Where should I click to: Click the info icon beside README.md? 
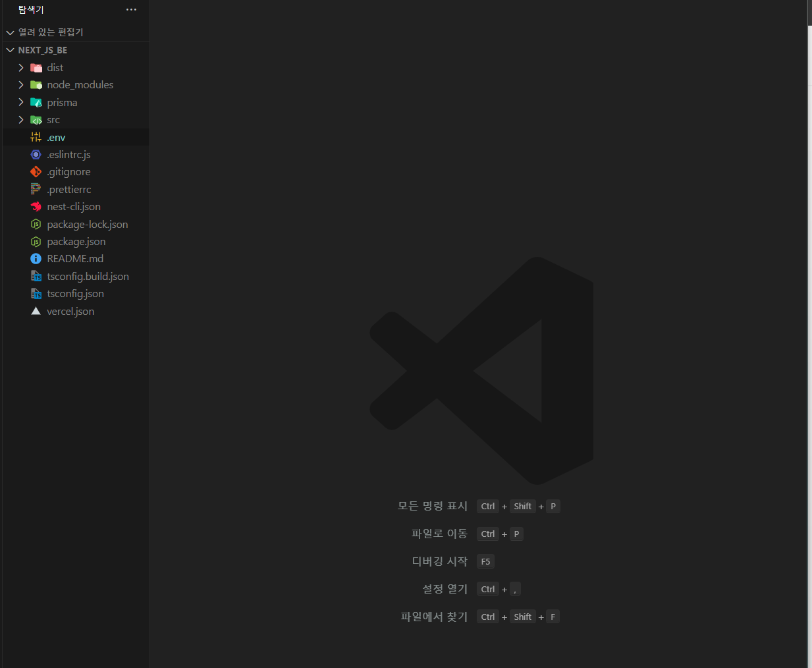pyautogui.click(x=36, y=259)
